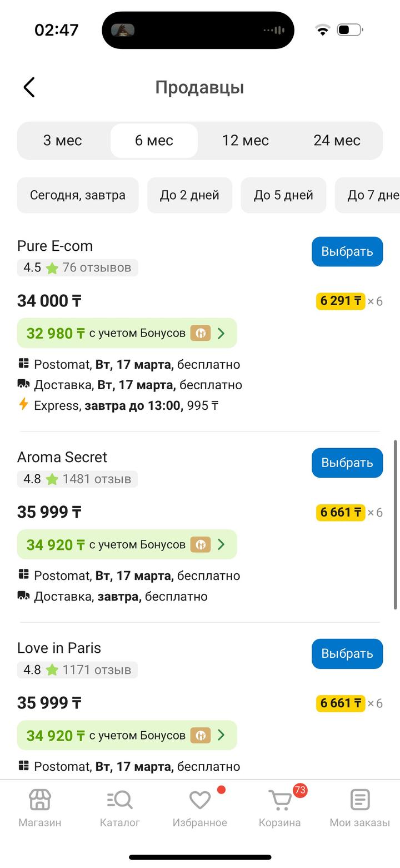Filter by Сегодня, завтра delivery
This screenshot has height=868, width=400.
78,195
